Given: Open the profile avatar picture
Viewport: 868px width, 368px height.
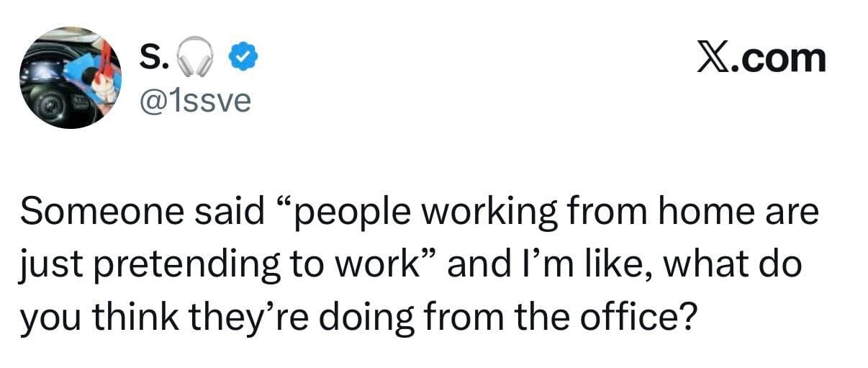Looking at the screenshot, I should coord(70,77).
